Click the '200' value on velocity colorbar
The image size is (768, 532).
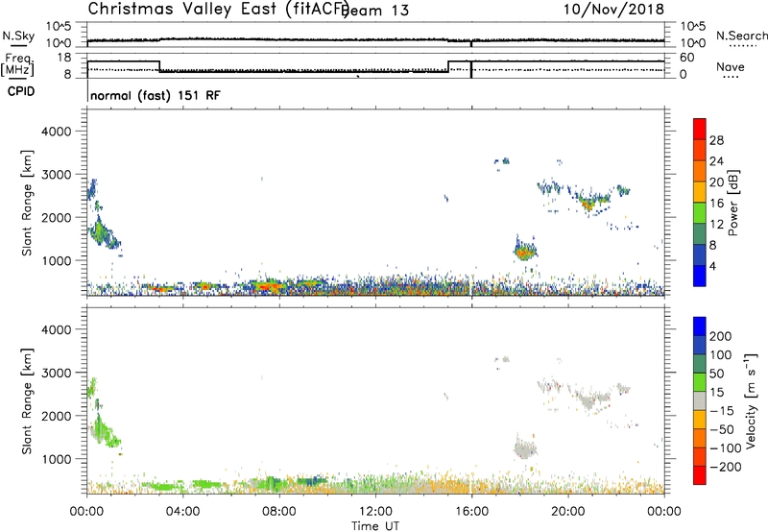tap(721, 336)
